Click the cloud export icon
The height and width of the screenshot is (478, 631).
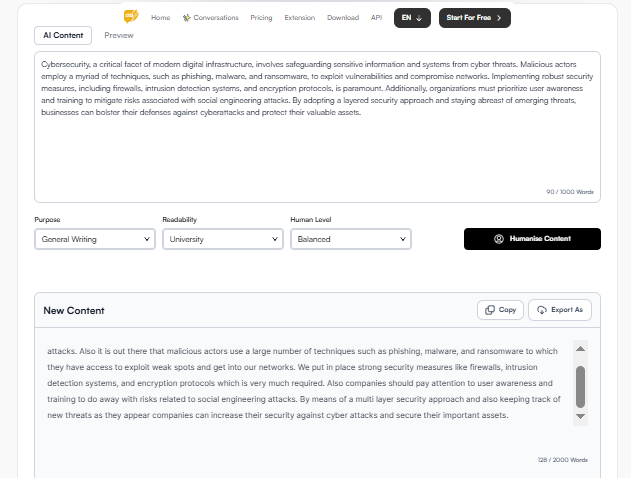point(541,310)
